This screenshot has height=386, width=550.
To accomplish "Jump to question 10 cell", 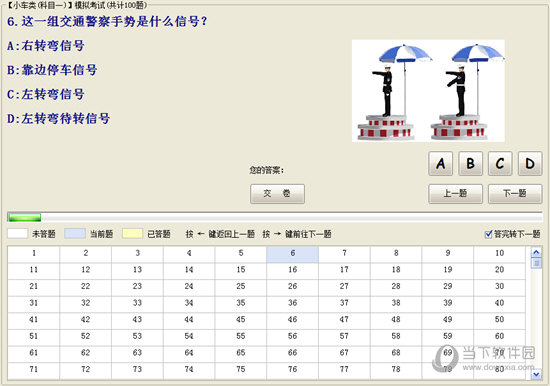I will (x=499, y=254).
